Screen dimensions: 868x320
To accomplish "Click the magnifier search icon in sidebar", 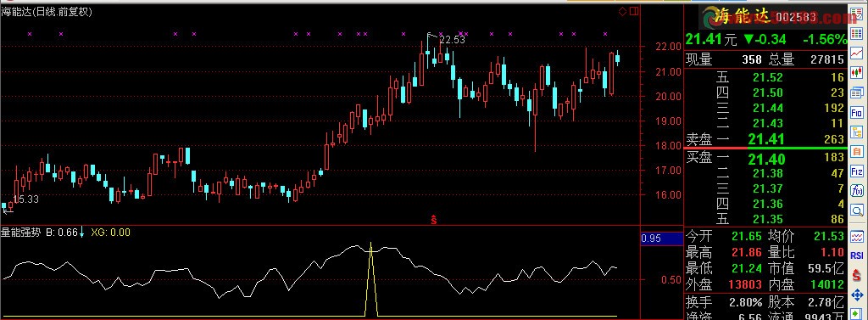I will (x=857, y=211).
